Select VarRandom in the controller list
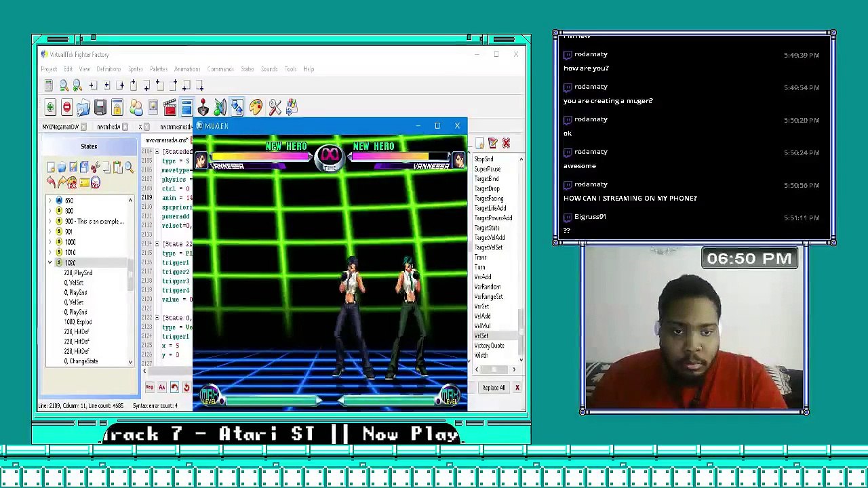The width and height of the screenshot is (868, 488). 488,287
